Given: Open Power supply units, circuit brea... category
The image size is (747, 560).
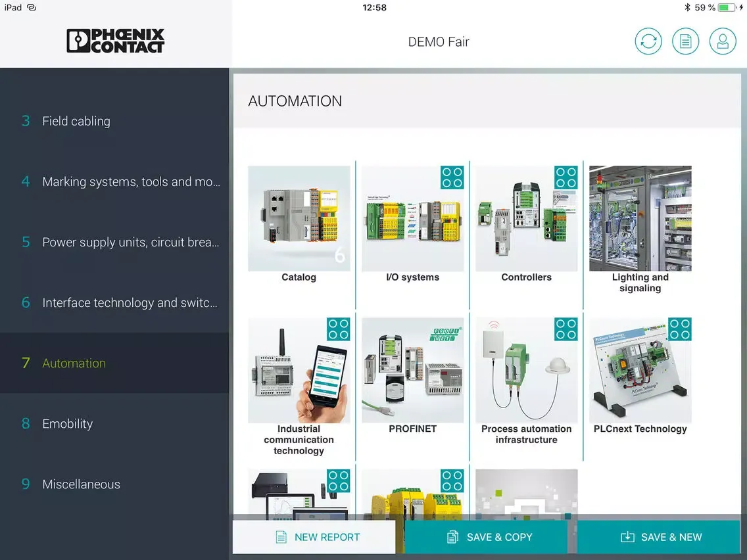Looking at the screenshot, I should click(114, 242).
